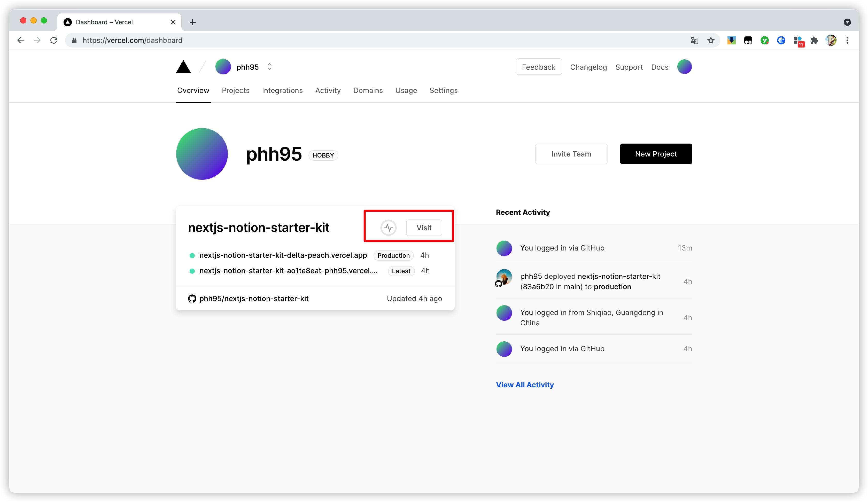Open the View All Activity link
The image size is (868, 502).
(525, 385)
